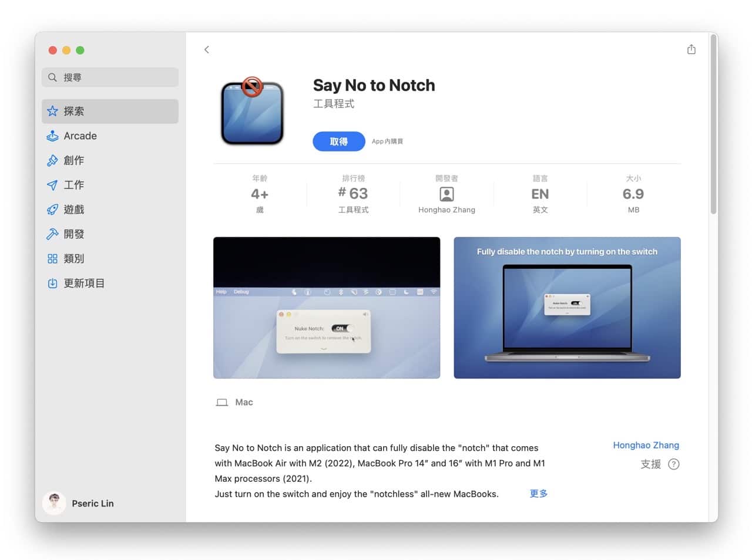The image size is (752, 560).
Task: Click the 創作 paintbrush icon
Action: 53,160
